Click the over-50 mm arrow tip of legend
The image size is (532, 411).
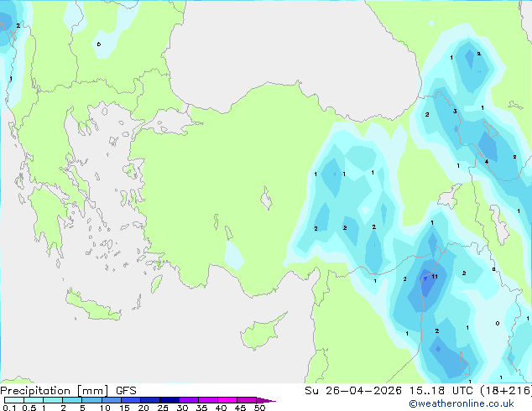click(x=266, y=400)
